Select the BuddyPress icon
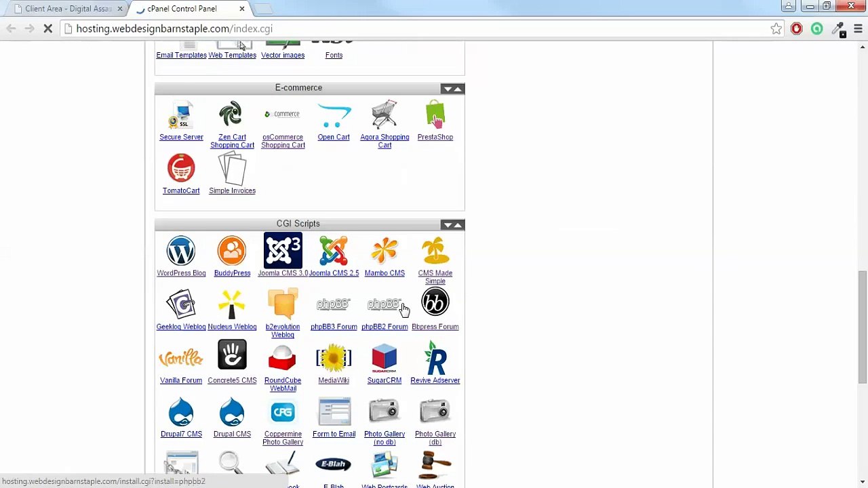 [x=232, y=251]
